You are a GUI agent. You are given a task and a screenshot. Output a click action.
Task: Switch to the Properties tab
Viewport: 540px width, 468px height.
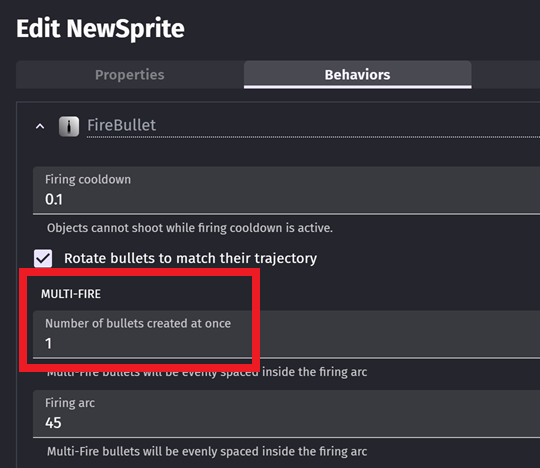pos(130,75)
